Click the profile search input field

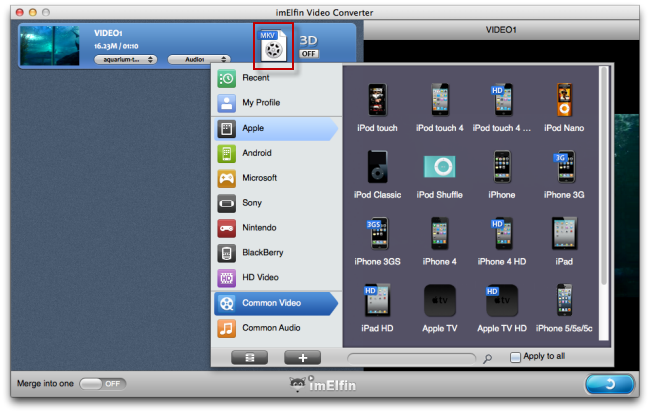[x=412, y=359]
